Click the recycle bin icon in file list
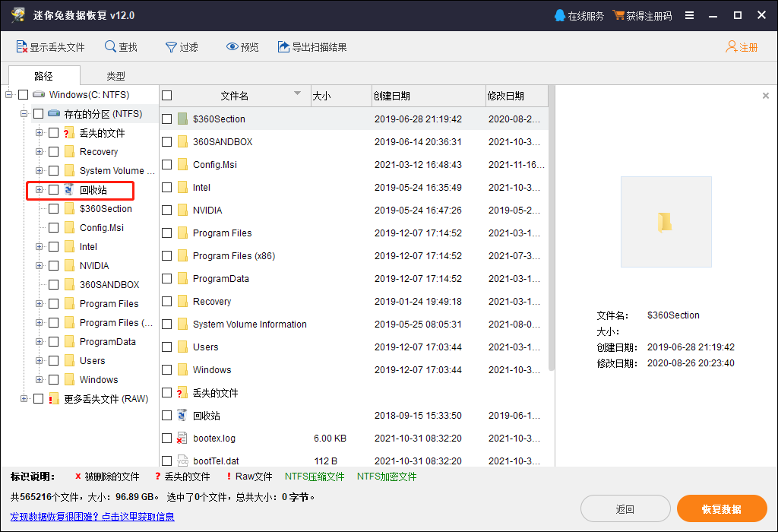Viewport: 778px width, 532px height. (x=182, y=416)
